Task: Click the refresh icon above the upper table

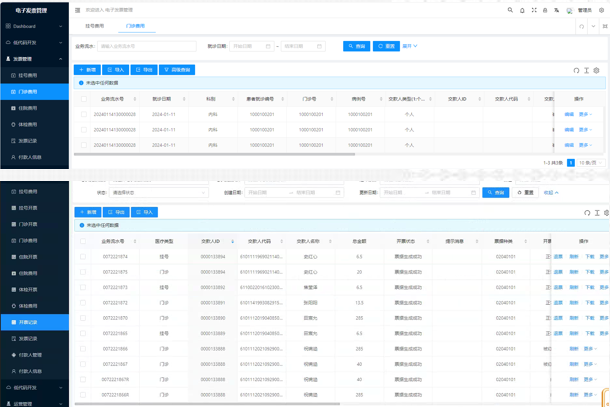Action: (576, 70)
